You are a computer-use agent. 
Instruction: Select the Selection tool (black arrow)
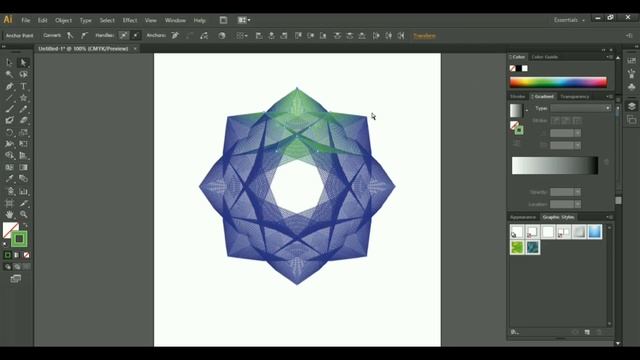pyautogui.click(x=9, y=62)
